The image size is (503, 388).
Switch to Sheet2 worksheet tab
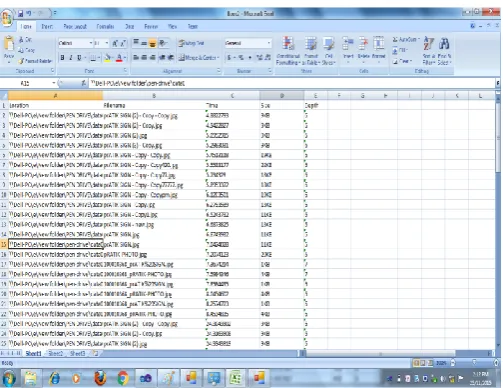point(55,353)
